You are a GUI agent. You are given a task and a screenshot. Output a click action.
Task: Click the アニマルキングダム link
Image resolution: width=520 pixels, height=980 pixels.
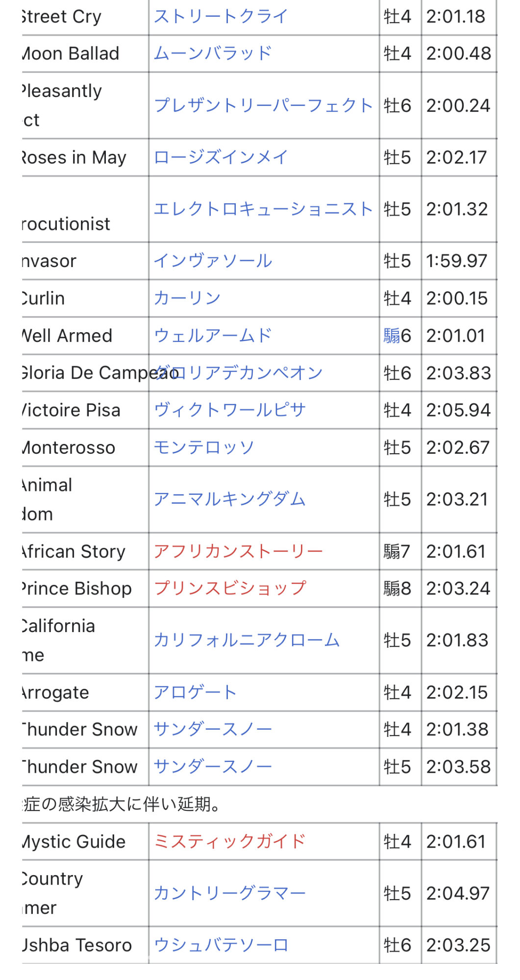[230, 499]
